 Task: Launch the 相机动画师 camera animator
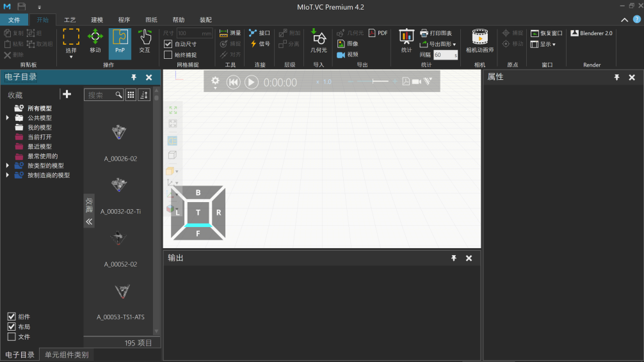pyautogui.click(x=479, y=42)
